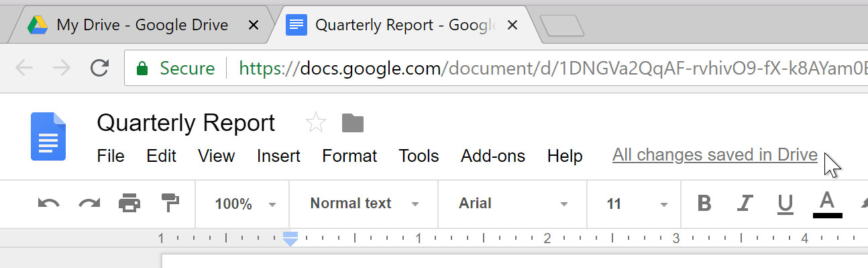Click the Redo arrow icon
Image resolution: width=868 pixels, height=268 pixels.
89,203
